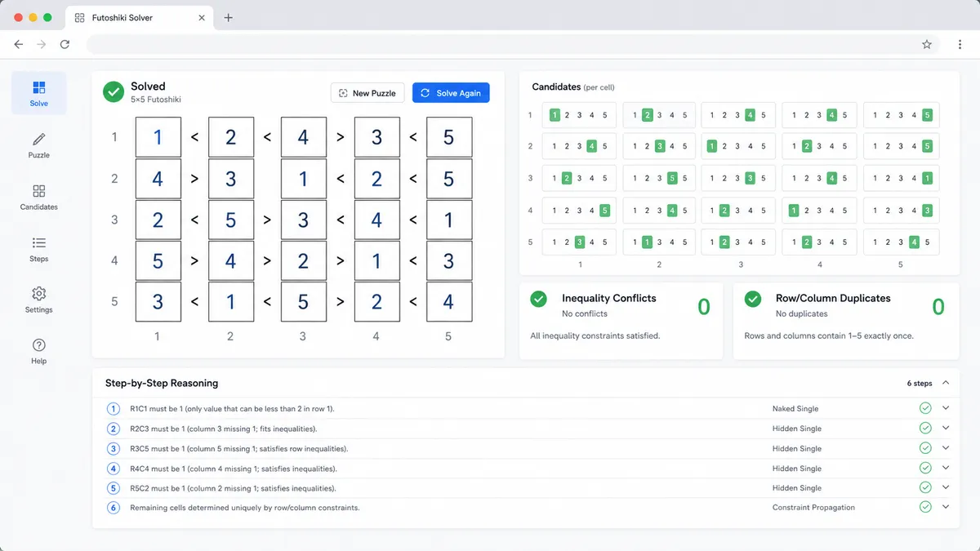980x551 pixels.
Task: Toggle candidate 1 in candidates row 3 column 5
Action: click(x=927, y=178)
